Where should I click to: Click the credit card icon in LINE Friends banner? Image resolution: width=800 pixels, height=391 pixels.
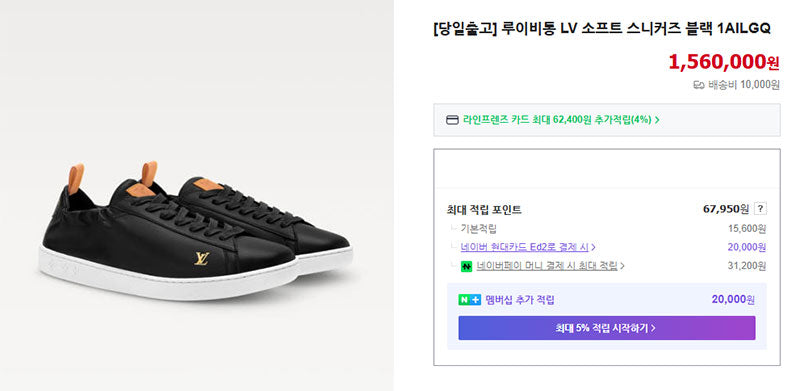tap(452, 120)
